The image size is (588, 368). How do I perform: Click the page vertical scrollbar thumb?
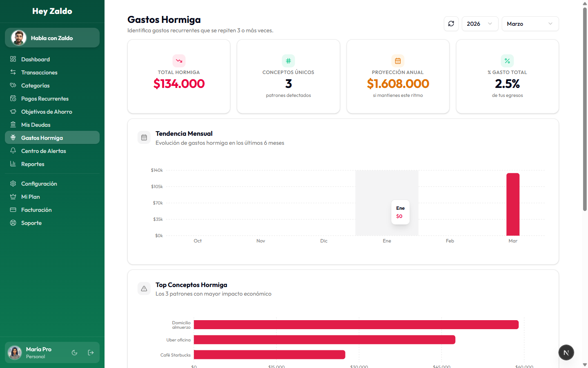coord(585,106)
